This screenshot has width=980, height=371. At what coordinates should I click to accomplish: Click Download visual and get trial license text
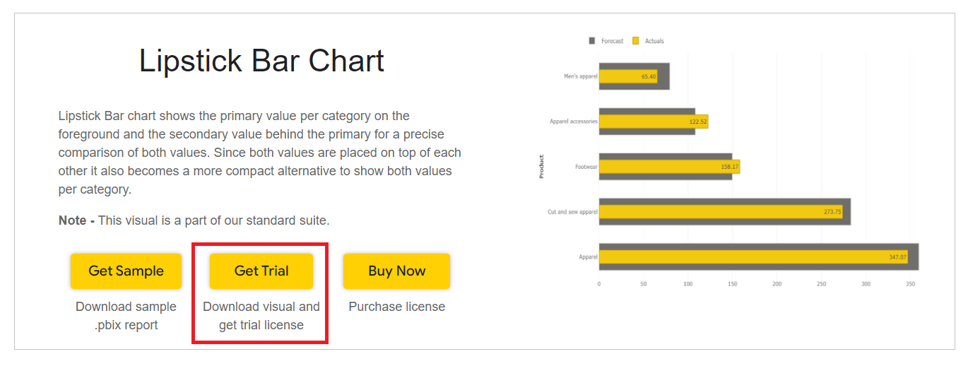click(261, 316)
